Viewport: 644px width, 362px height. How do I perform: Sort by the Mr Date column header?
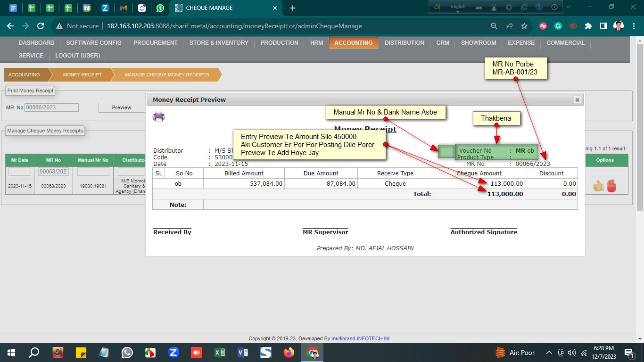pos(20,160)
